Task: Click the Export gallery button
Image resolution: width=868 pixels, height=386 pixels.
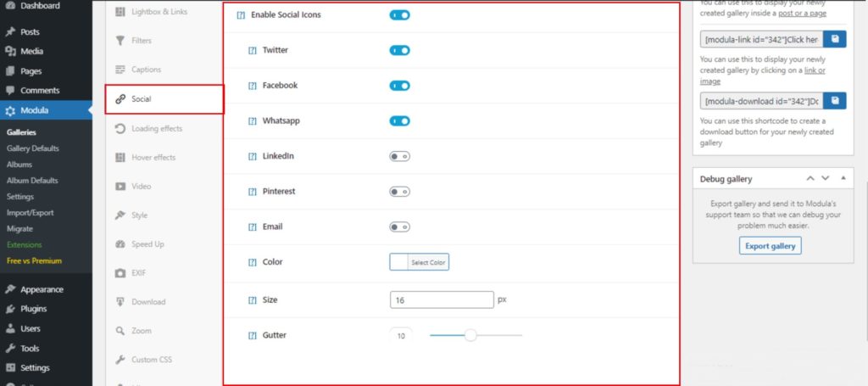Action: point(770,246)
